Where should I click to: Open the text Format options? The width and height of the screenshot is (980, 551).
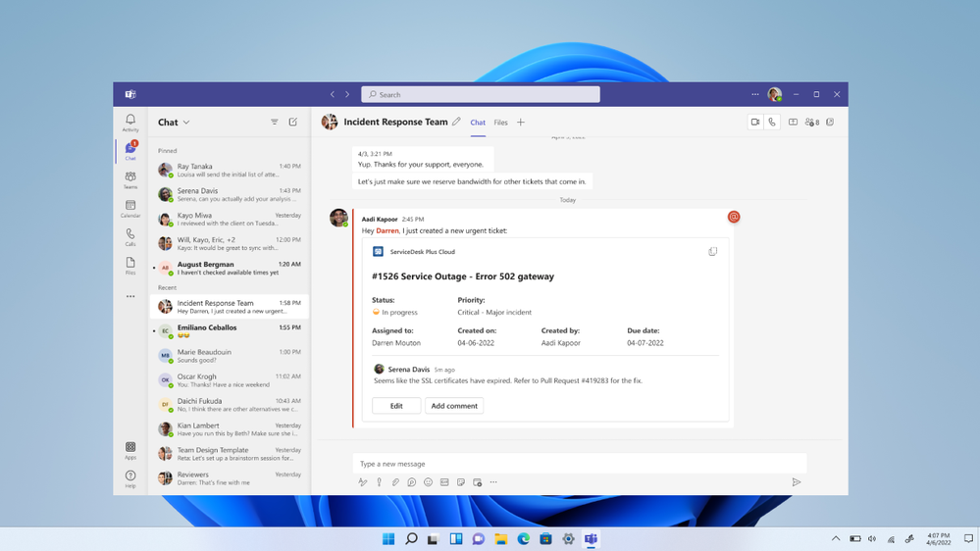[x=363, y=481]
